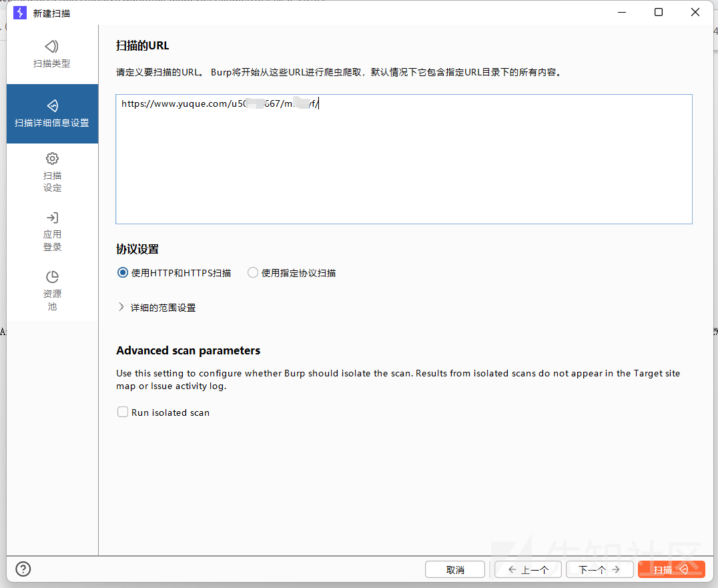Click the Advanced scan parameters heading

[188, 351]
